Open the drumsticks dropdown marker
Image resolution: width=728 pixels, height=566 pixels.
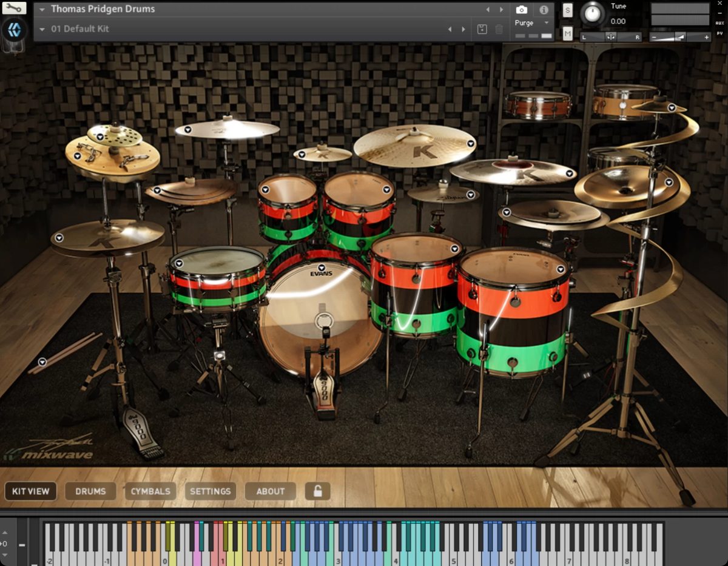42,362
